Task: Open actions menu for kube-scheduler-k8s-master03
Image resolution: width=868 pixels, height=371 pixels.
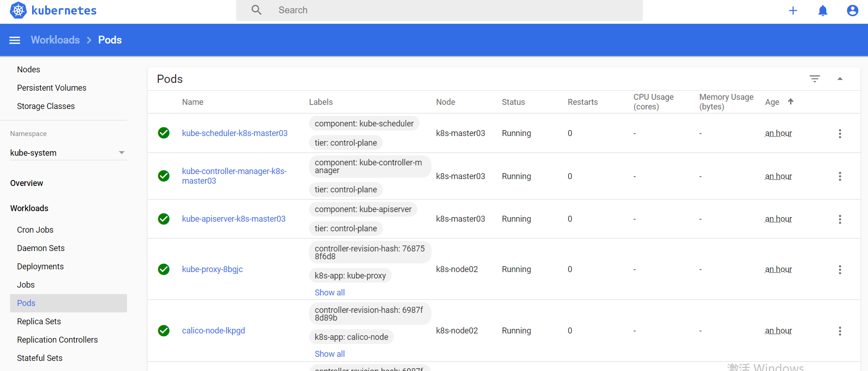Action: click(x=840, y=134)
